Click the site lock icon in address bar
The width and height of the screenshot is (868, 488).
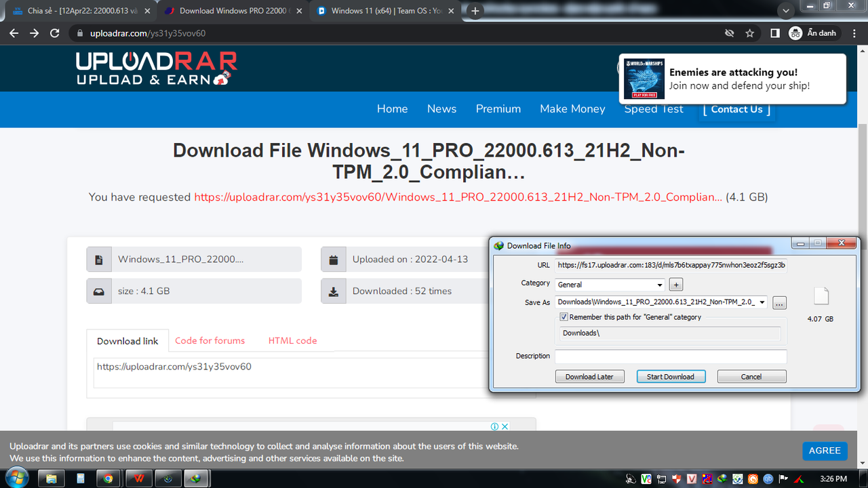pos(81,33)
